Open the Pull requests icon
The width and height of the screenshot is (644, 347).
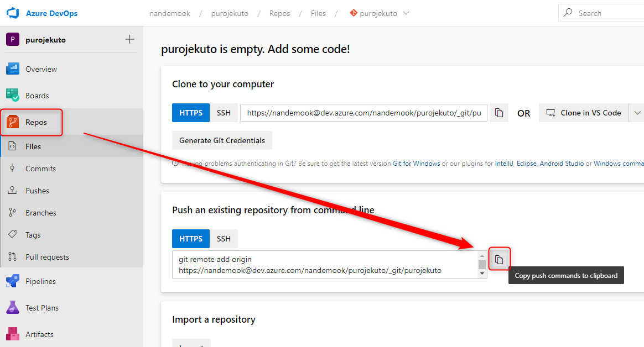(x=12, y=257)
